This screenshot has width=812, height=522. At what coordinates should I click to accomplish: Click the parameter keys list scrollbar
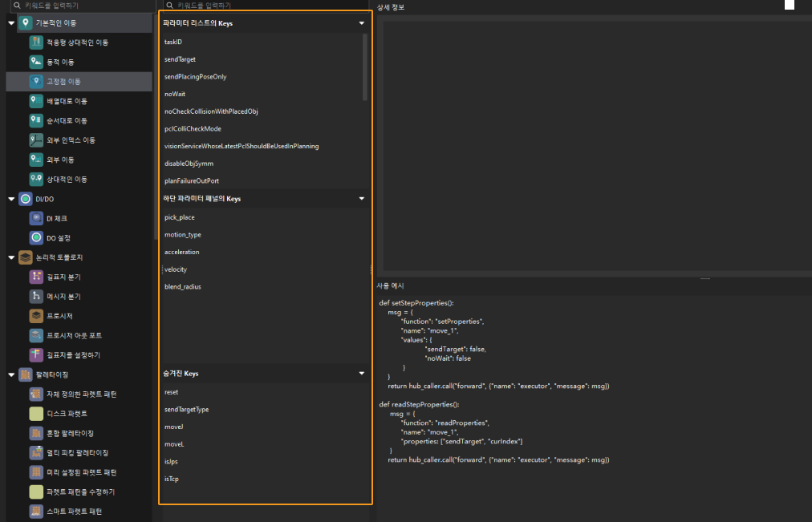366,68
